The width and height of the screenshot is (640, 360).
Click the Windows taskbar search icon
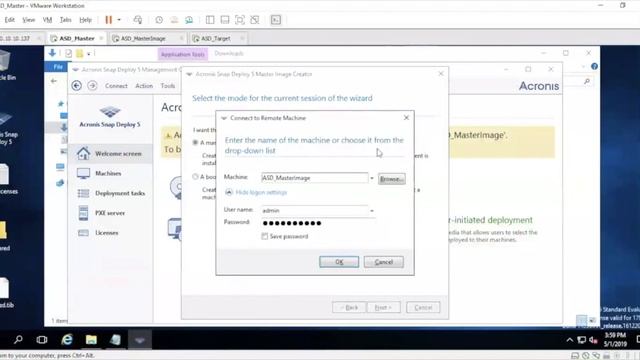pos(18,340)
